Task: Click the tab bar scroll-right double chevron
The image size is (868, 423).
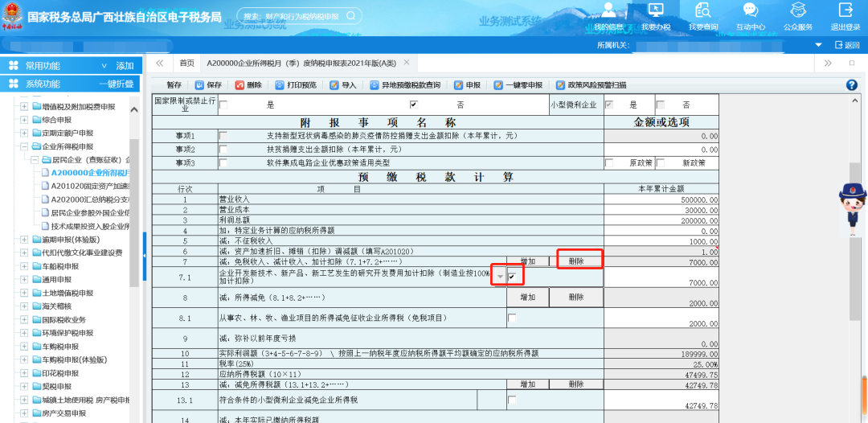Action: pyautogui.click(x=828, y=63)
